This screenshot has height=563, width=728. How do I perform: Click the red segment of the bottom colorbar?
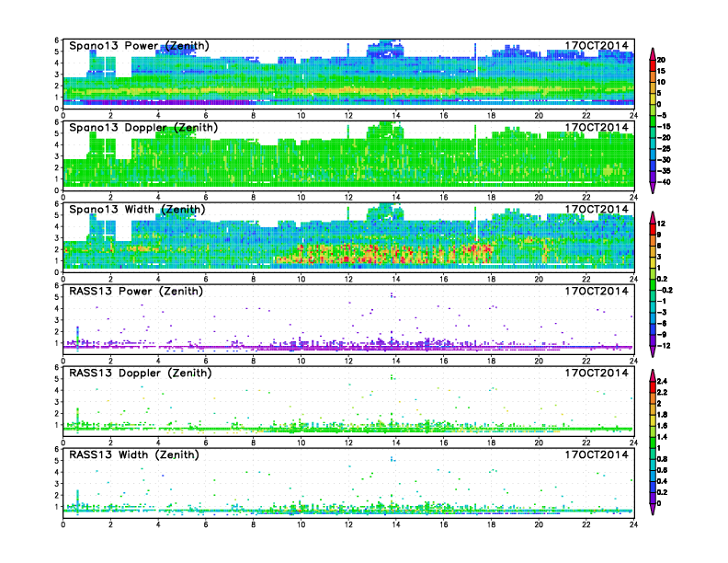tap(653, 386)
